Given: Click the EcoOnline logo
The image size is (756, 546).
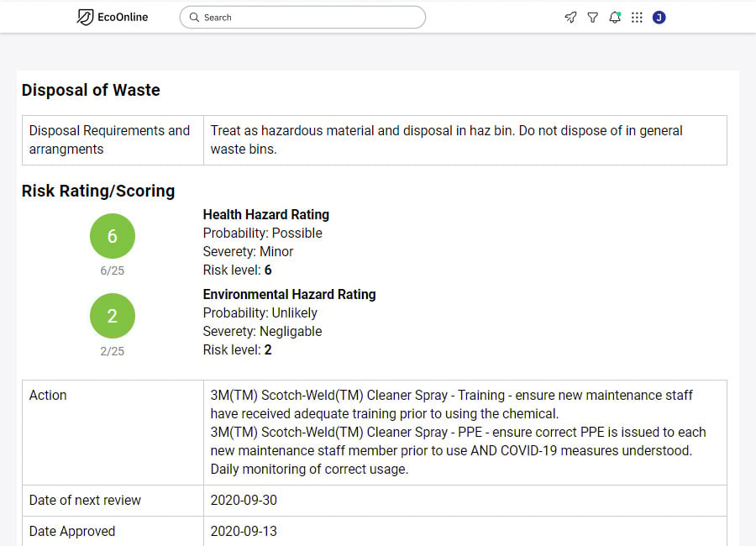Looking at the screenshot, I should pos(113,18).
